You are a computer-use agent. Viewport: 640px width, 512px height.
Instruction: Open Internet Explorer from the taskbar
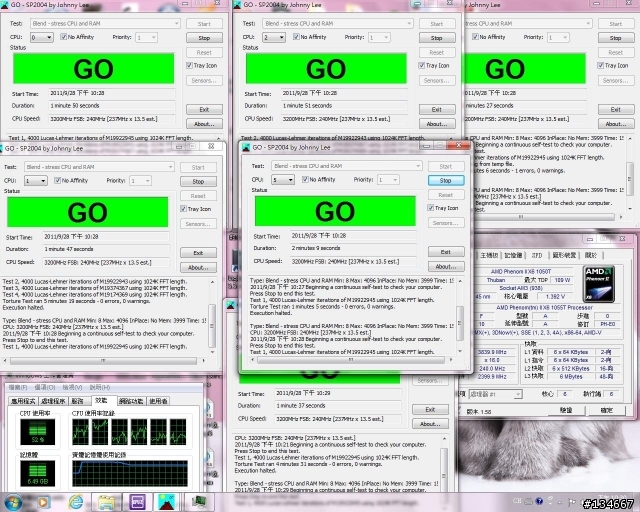[76, 502]
